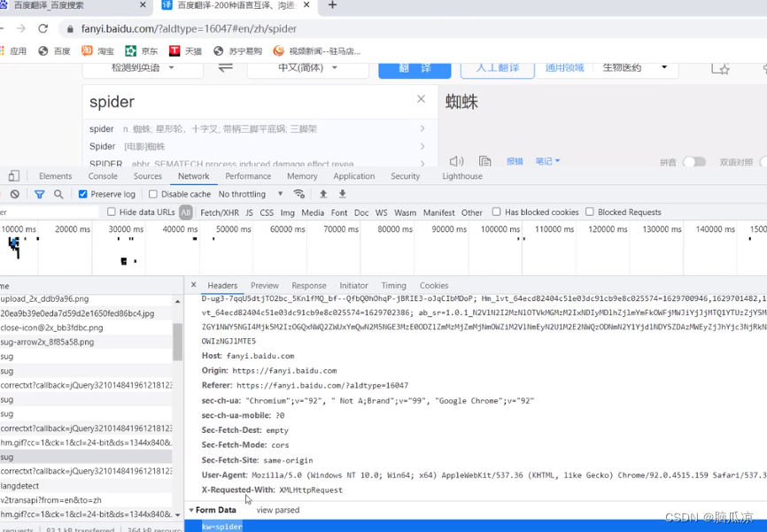Export HAR file download arrow
This screenshot has width=767, height=532.
coord(343,194)
